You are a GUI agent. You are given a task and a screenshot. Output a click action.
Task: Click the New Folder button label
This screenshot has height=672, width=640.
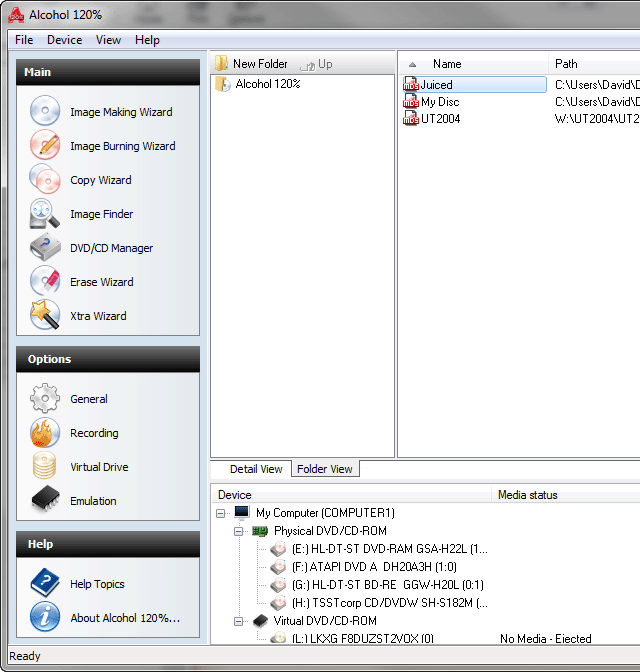[x=260, y=64]
